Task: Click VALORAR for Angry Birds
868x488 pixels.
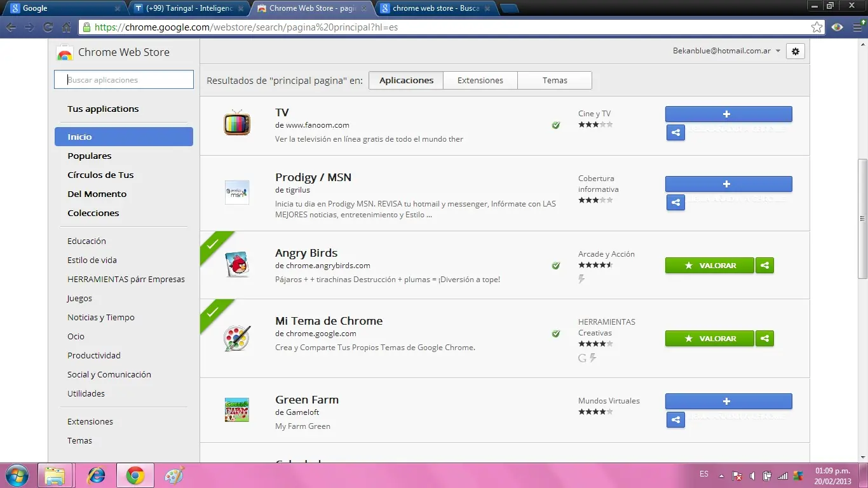Action: (709, 266)
